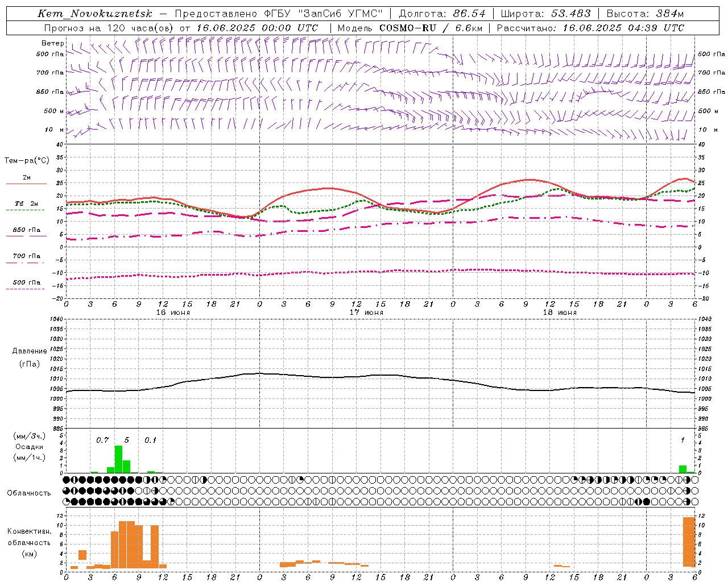Click the 'Td 2м' dew point legend entry
Viewport: 728px width, 582px height.
click(x=27, y=203)
